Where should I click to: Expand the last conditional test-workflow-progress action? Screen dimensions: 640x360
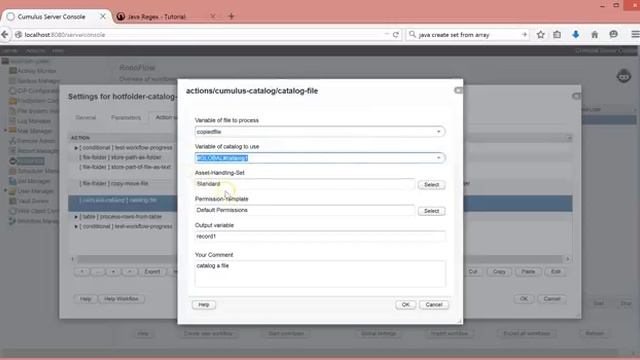76,227
